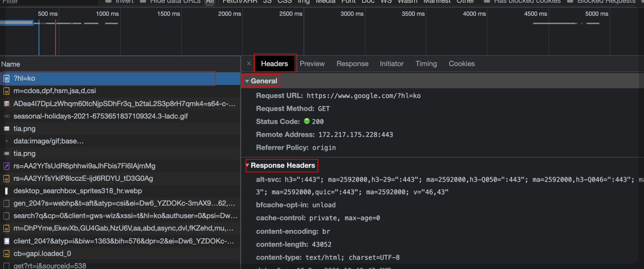Open the Preview tab
Screen dimensions: 644x269
click(x=312, y=64)
